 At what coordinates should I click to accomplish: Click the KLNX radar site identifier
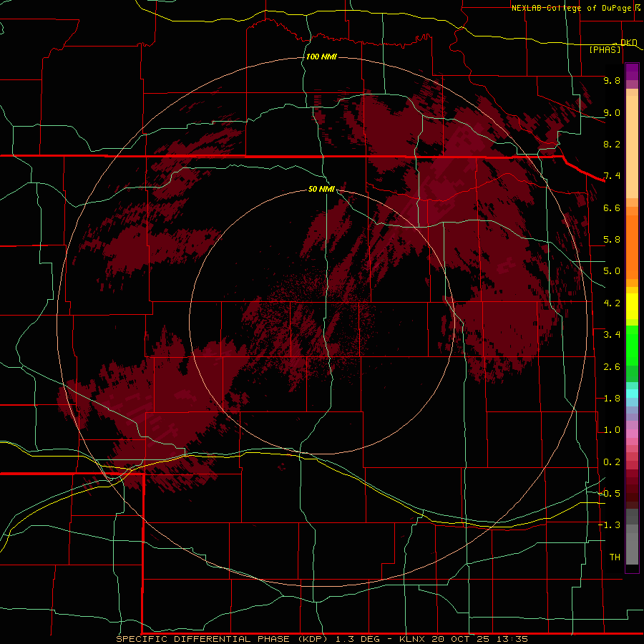coord(413,639)
